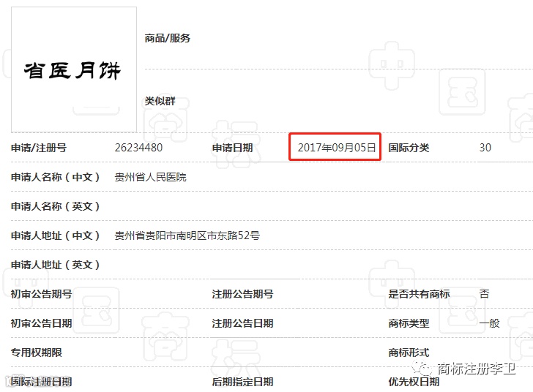The image size is (533, 392).
Task: Click the 国际分类 label
Action: coord(409,148)
